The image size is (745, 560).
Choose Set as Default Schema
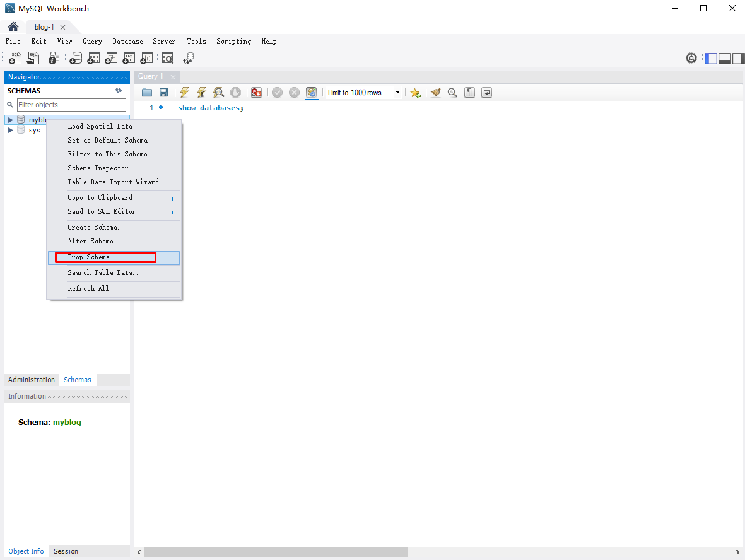coord(114,140)
